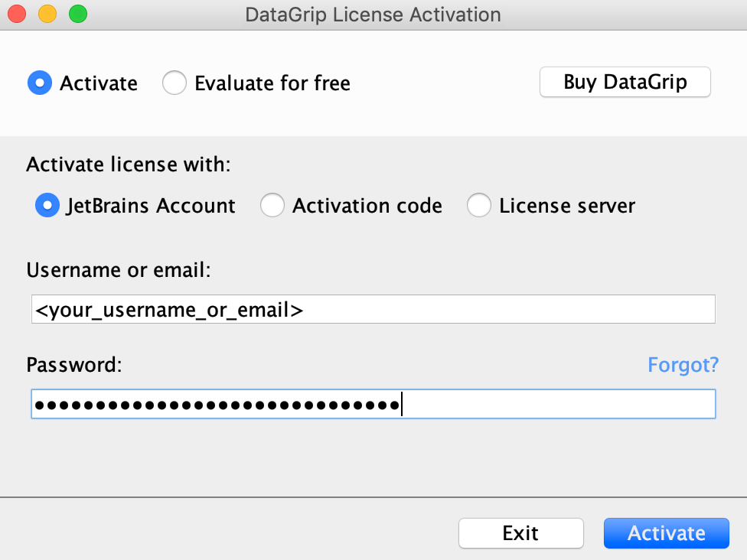Viewport: 747px width, 560px height.
Task: Click the empty gray area below Password field
Action: click(x=373, y=457)
